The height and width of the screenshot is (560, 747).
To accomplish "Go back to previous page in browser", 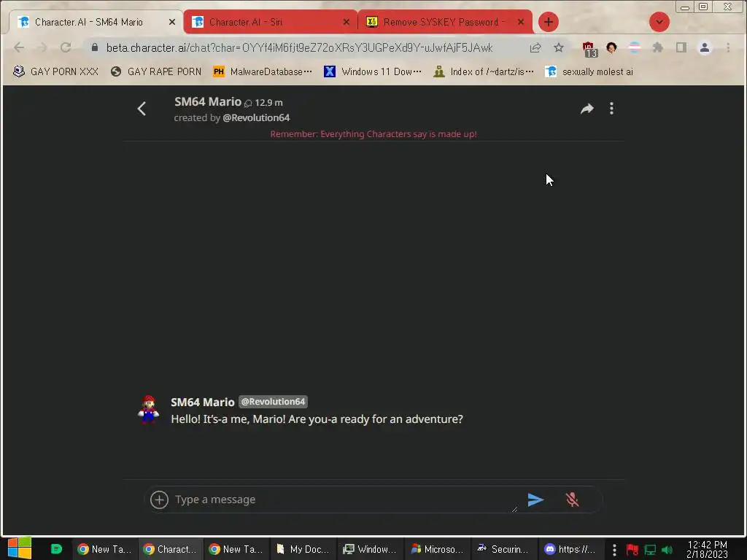I will (19, 47).
